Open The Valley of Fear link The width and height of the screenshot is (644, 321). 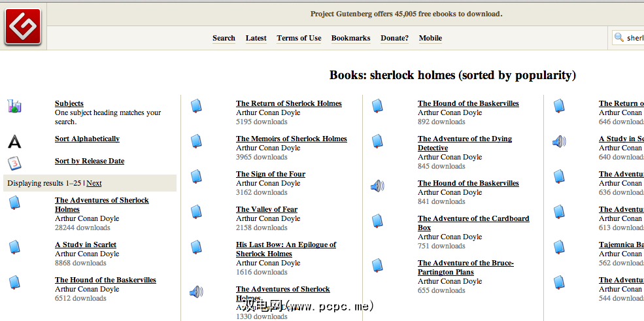(267, 209)
